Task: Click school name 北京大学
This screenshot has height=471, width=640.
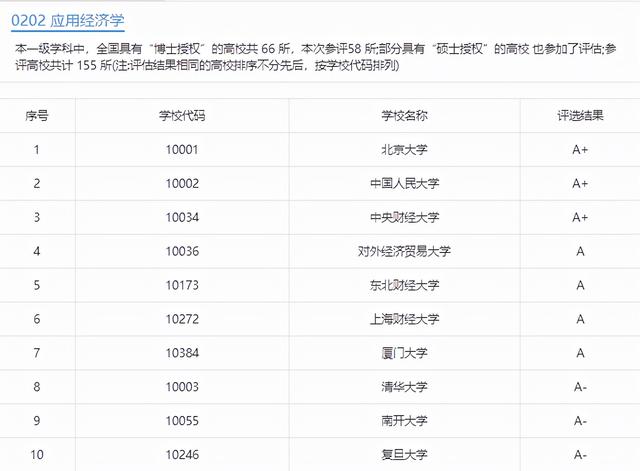Action: [404, 150]
